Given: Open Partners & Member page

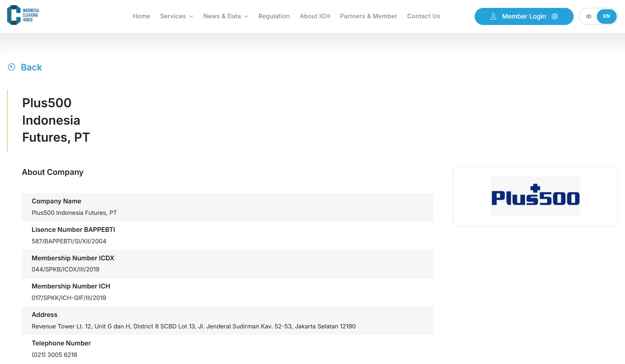Looking at the screenshot, I should coord(368,16).
